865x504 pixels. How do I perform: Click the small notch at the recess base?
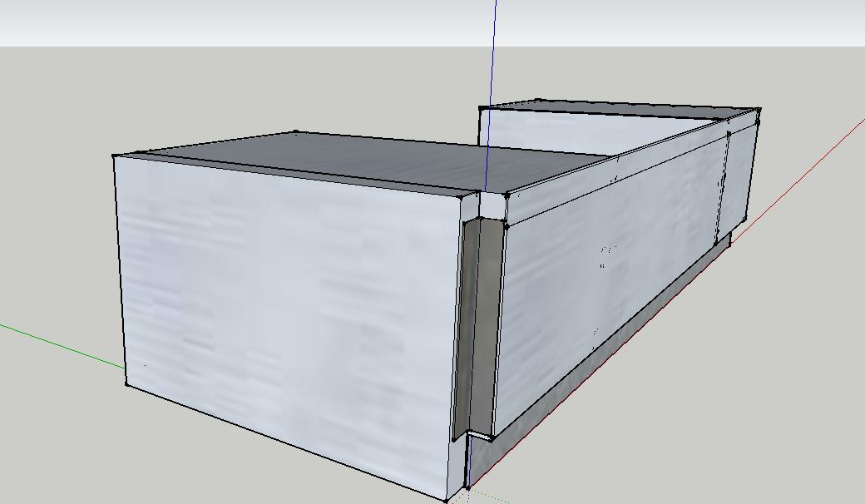pos(479,433)
